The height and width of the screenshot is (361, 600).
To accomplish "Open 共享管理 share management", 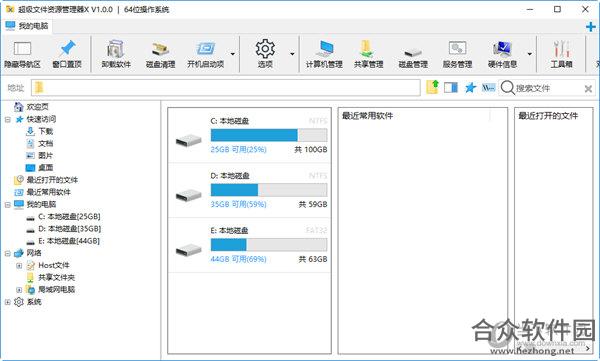I will 368,55.
